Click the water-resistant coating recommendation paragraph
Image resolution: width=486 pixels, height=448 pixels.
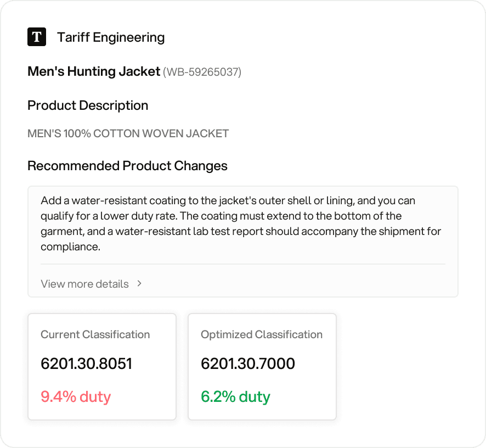(241, 224)
